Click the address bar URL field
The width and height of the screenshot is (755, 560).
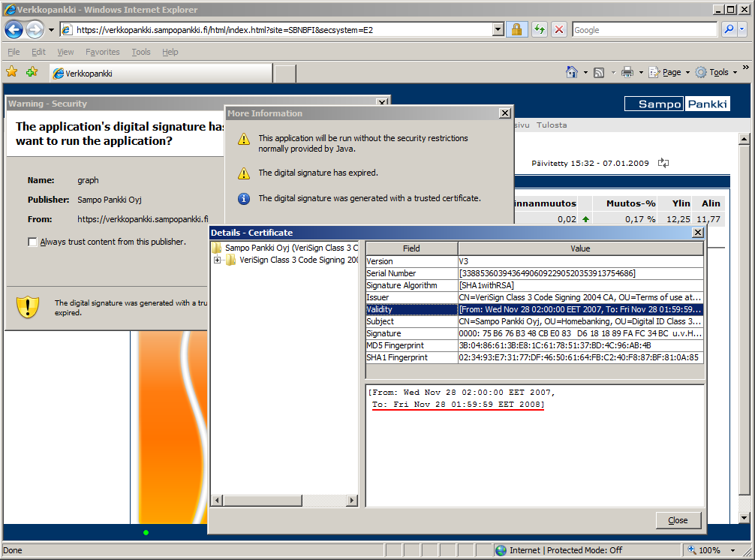(x=276, y=30)
